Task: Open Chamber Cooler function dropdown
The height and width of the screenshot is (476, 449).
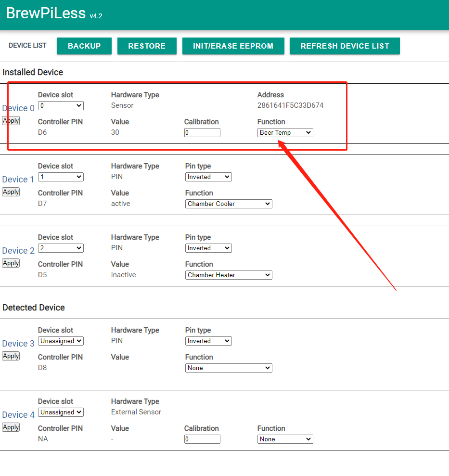Action: [229, 204]
